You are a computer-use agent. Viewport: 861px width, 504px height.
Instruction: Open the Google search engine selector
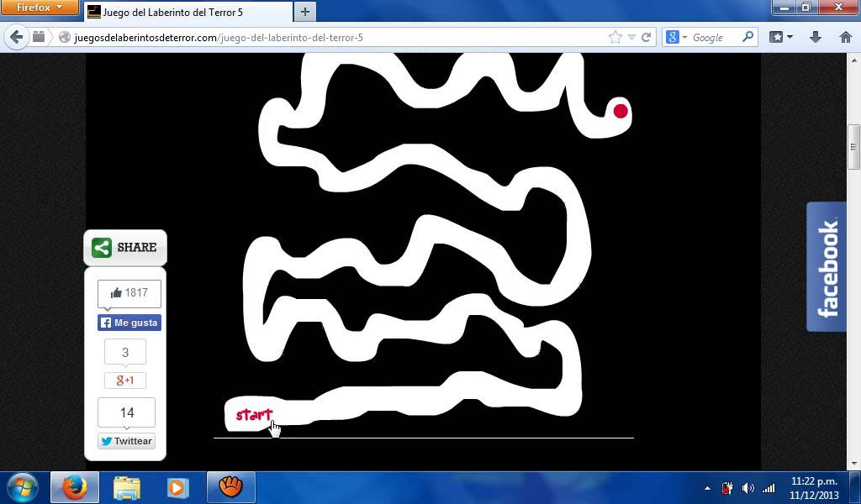677,37
